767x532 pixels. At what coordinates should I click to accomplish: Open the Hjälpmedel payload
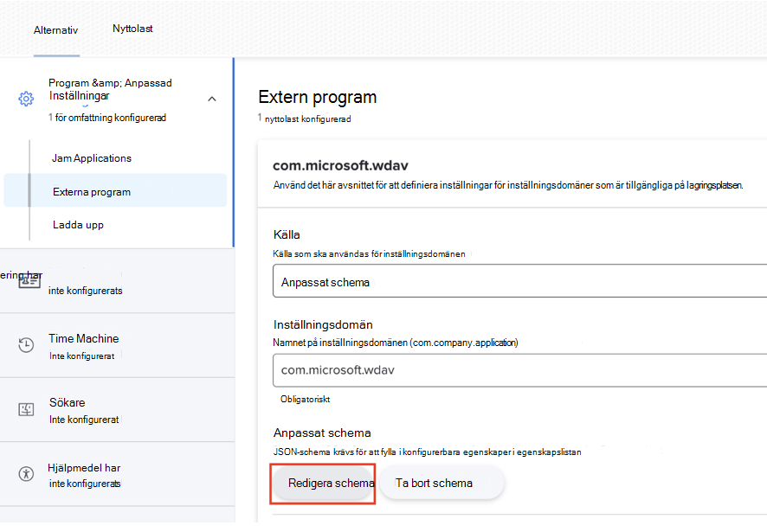[118, 474]
